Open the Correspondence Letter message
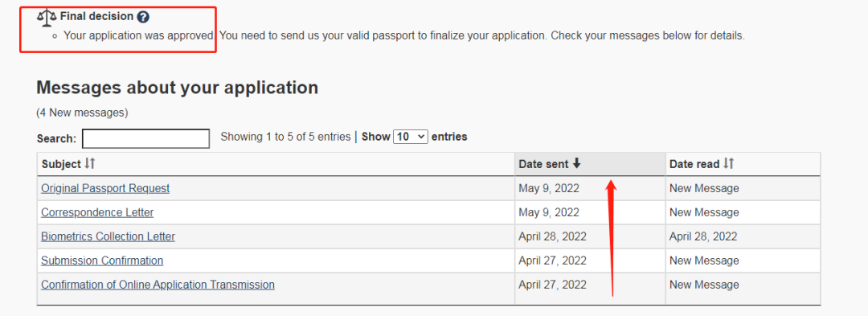 pyautogui.click(x=97, y=212)
